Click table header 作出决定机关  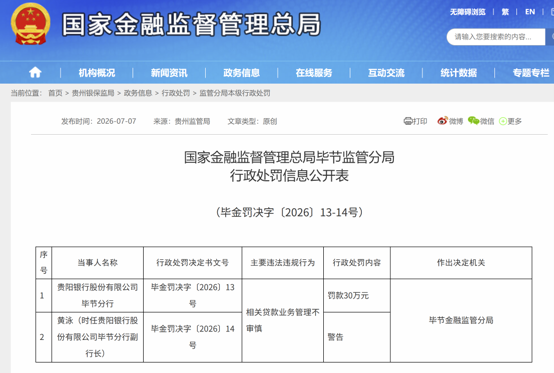point(461,262)
